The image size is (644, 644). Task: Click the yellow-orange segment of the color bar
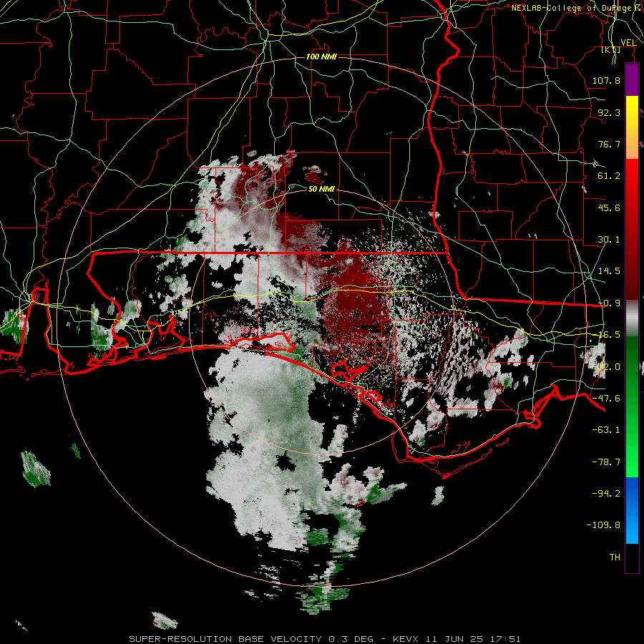632,127
